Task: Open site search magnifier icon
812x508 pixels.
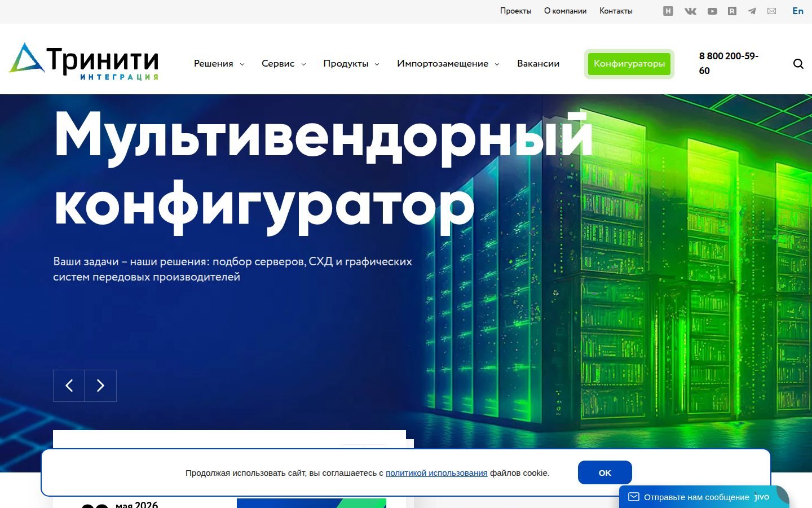Action: point(798,64)
